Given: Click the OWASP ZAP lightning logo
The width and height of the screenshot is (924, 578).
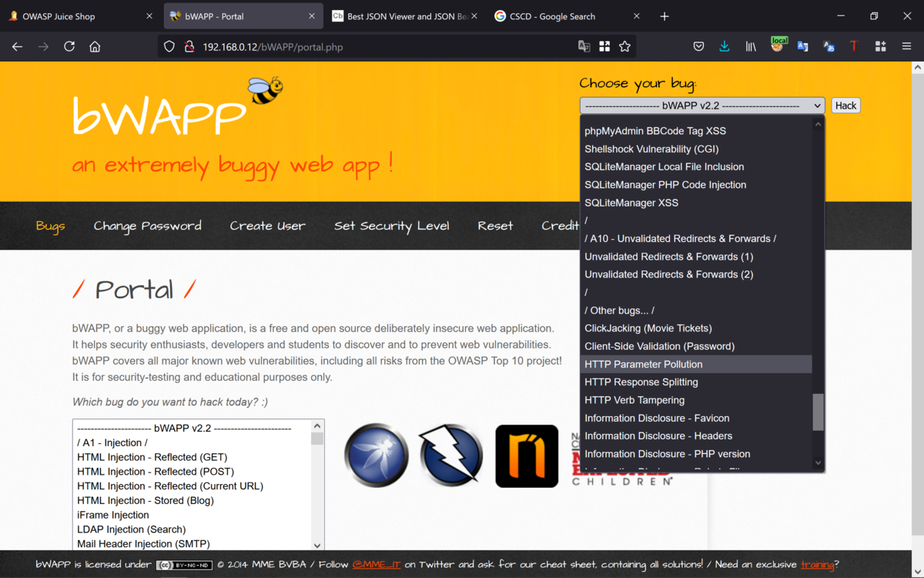Looking at the screenshot, I should [x=451, y=455].
